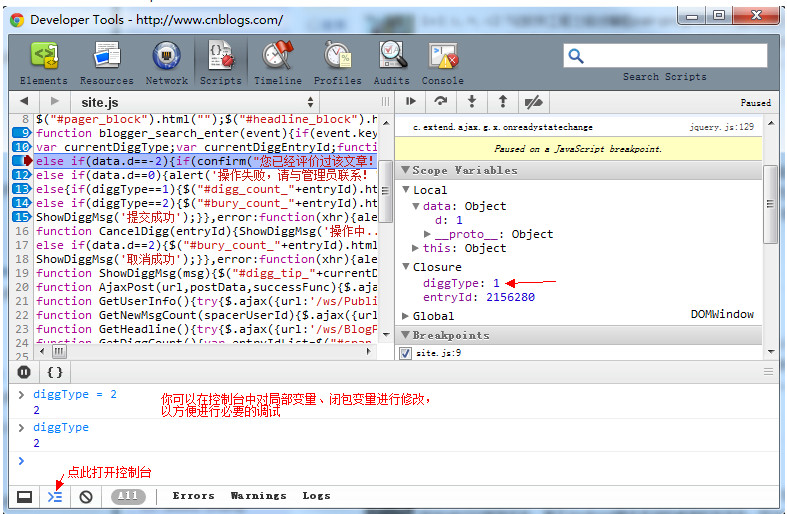
Task: Collapse the Closure scope
Action: (407, 267)
